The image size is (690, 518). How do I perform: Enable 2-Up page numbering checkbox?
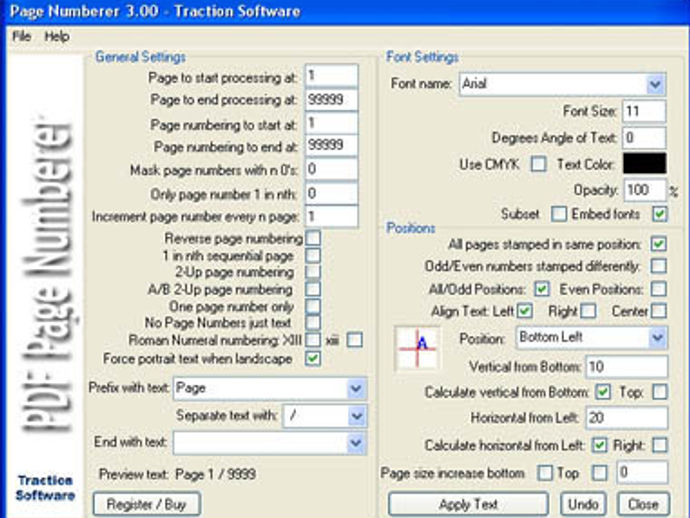(x=313, y=272)
